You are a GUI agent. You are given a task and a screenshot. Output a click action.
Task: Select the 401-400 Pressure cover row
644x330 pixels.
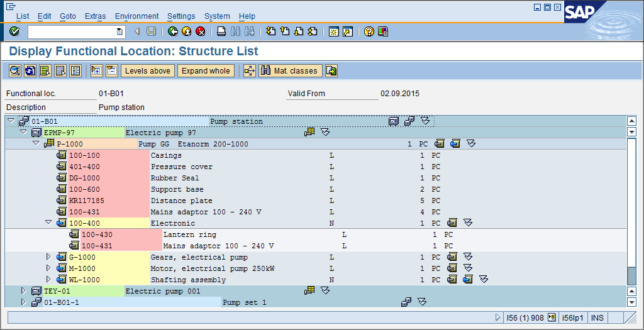[316, 167]
